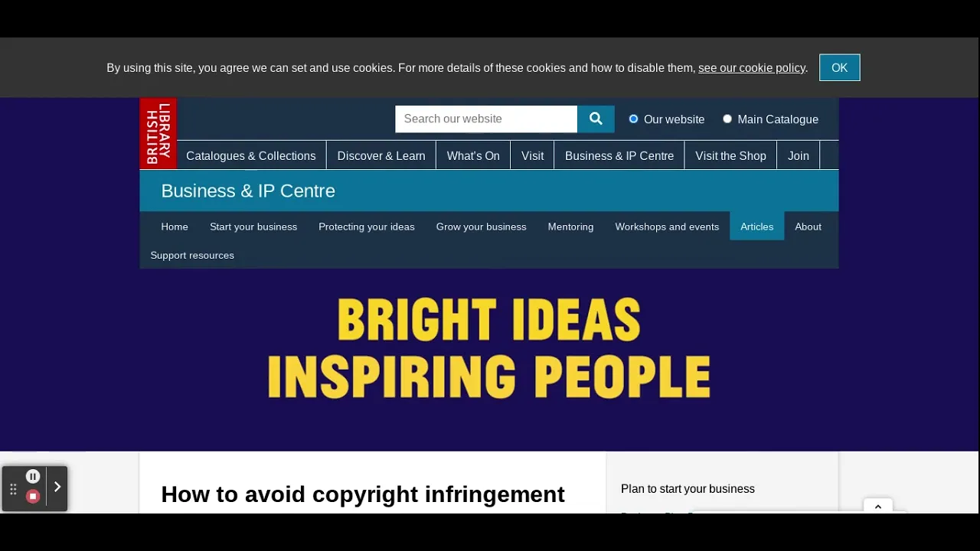Image resolution: width=980 pixels, height=551 pixels.
Task: Go to the Home sub-navigation tab
Action: click(x=175, y=227)
